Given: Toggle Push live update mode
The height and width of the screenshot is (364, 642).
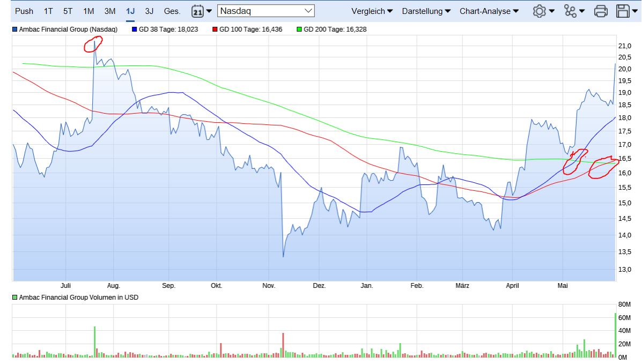Looking at the screenshot, I should click(24, 11).
